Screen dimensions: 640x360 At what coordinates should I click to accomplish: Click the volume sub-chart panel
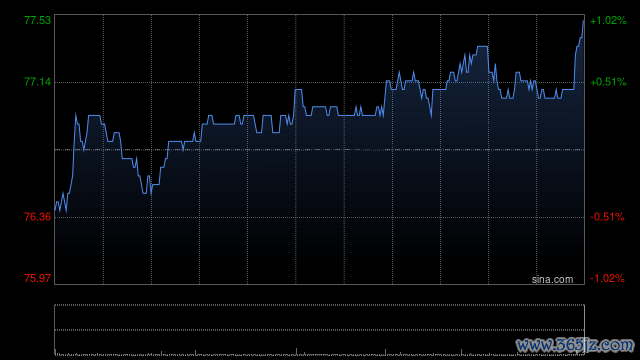tap(320, 329)
